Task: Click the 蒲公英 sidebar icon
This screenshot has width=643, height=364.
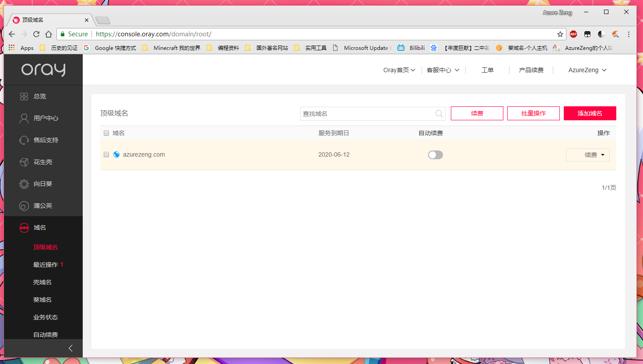Action: point(24,206)
